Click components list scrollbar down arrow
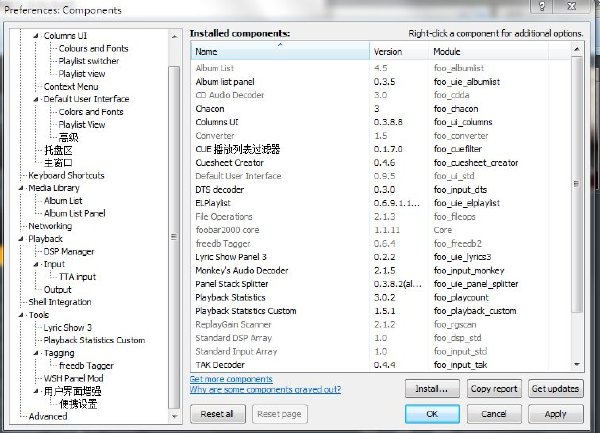 coord(577,365)
